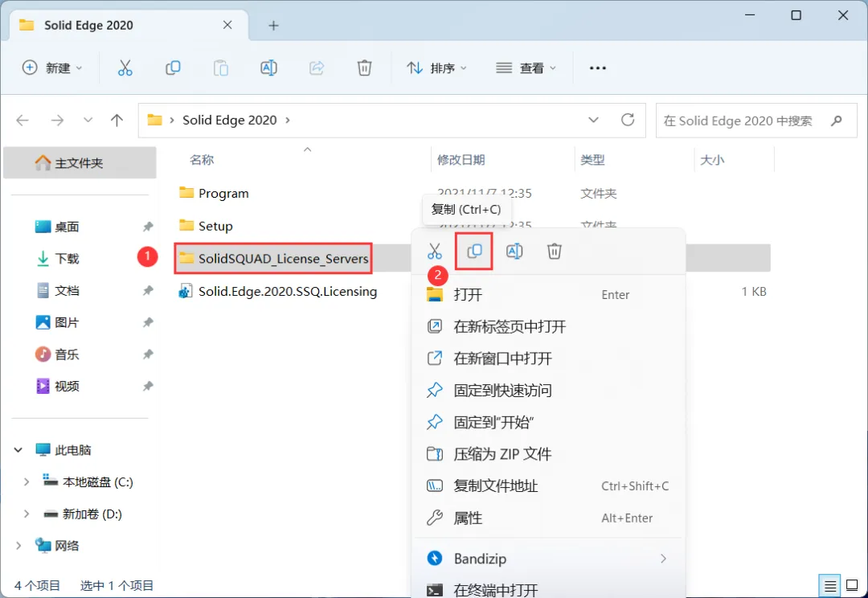Click Solid Edge 2020 breadcrumb in address bar

pyautogui.click(x=230, y=120)
